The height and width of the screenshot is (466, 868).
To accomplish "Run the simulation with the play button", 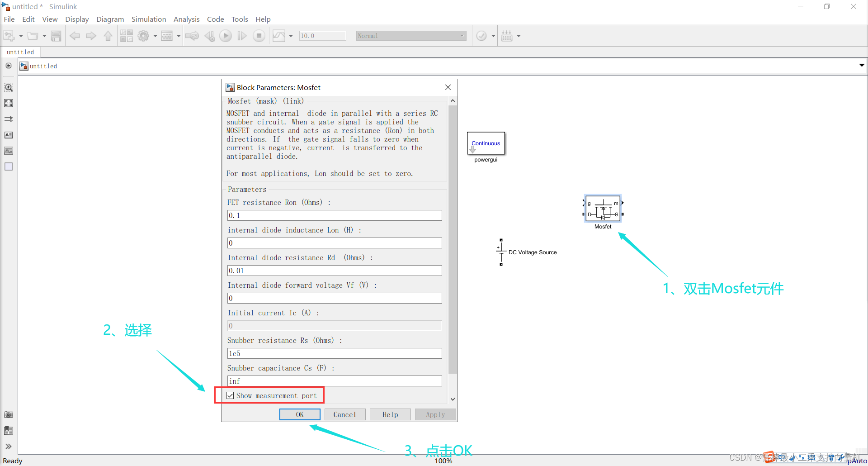I will point(226,36).
